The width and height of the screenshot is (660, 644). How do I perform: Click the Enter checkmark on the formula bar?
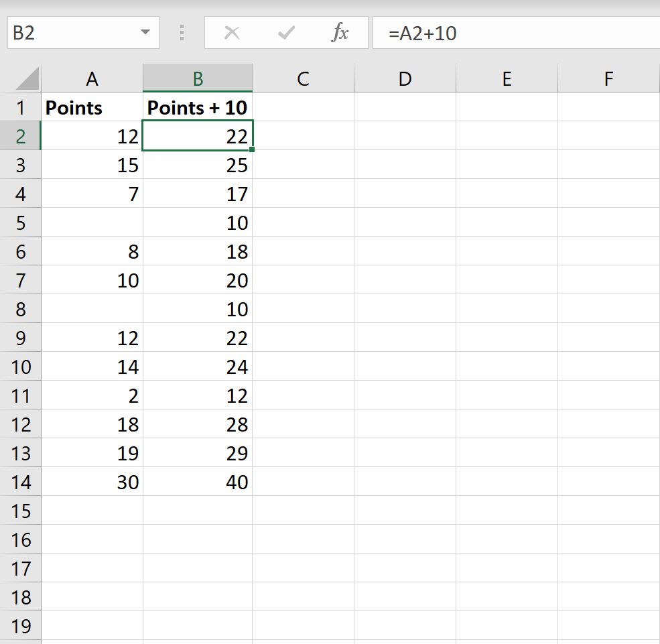point(286,32)
